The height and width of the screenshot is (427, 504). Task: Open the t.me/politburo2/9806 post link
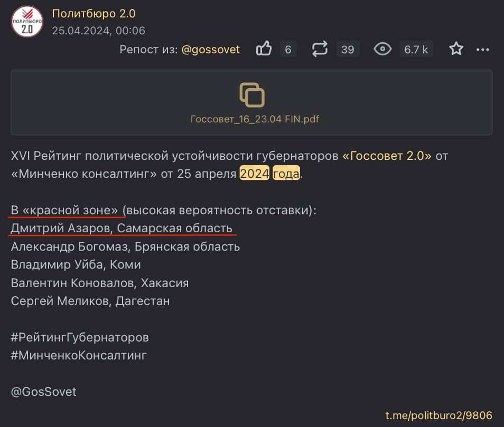tap(438, 415)
